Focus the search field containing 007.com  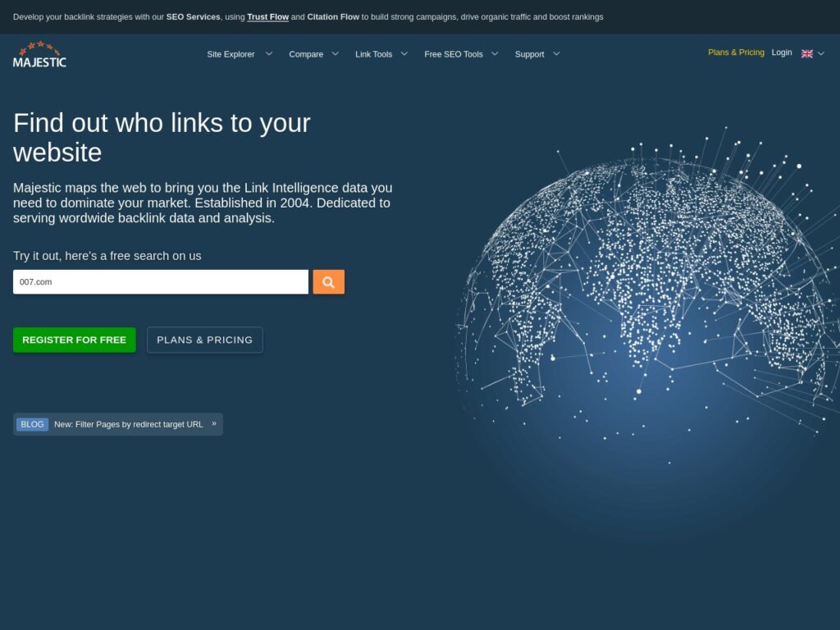click(x=161, y=282)
